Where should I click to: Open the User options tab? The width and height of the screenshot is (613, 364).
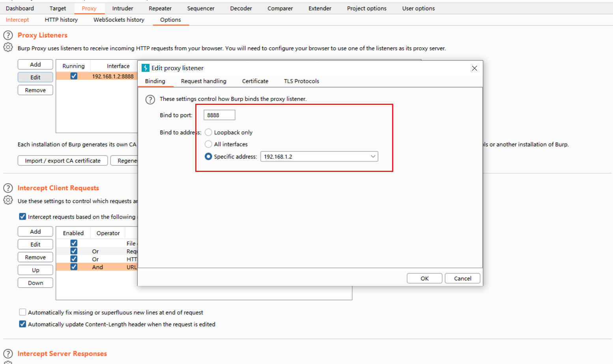pos(419,8)
